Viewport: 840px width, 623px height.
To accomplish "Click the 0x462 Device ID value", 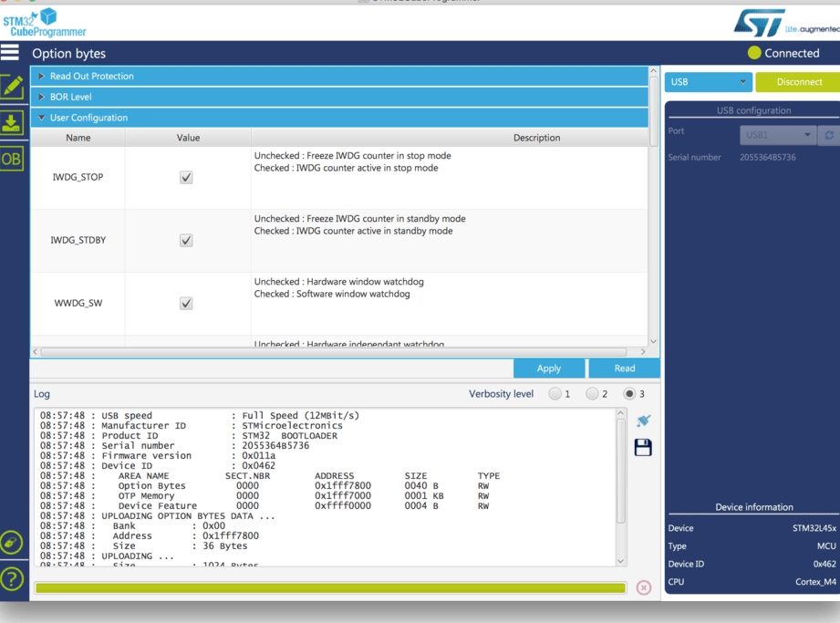I will tap(824, 564).
